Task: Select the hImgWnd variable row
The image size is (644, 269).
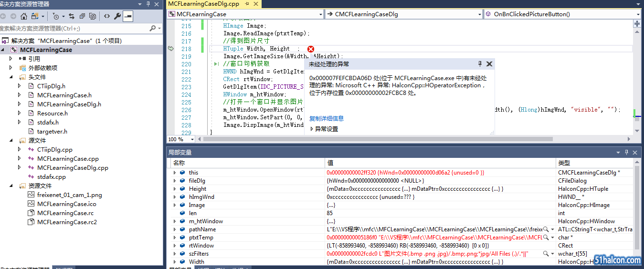Action: click(401, 197)
